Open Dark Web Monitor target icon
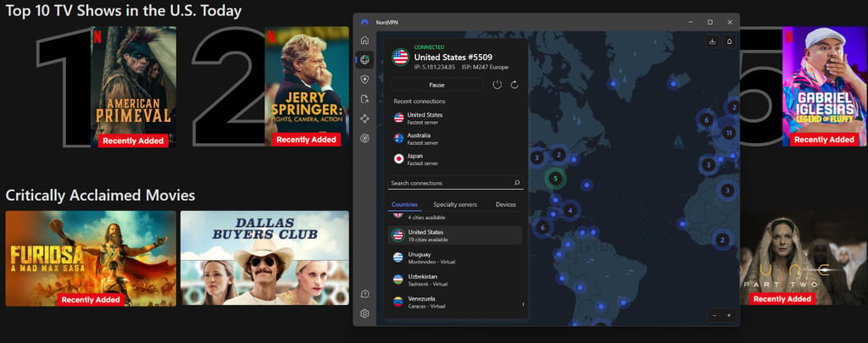Viewport: 868px width, 343px height. (x=364, y=138)
